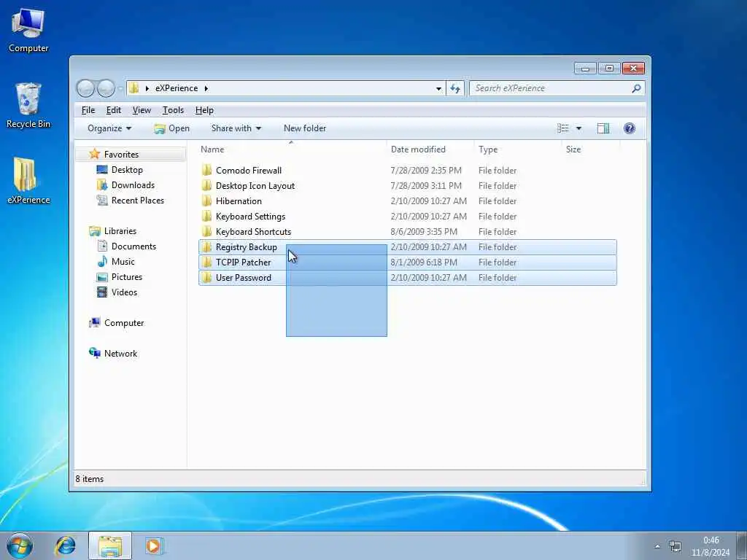Screen dimensions: 747x560
Task: Click the Keyboard Settings folder icon
Action: tap(206, 216)
